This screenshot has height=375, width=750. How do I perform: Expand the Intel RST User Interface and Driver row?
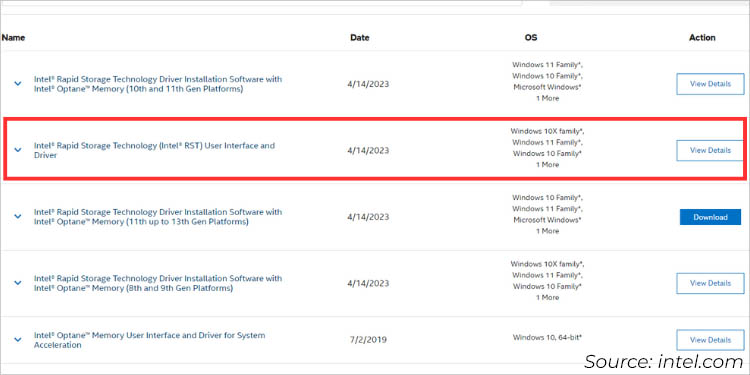[18, 150]
